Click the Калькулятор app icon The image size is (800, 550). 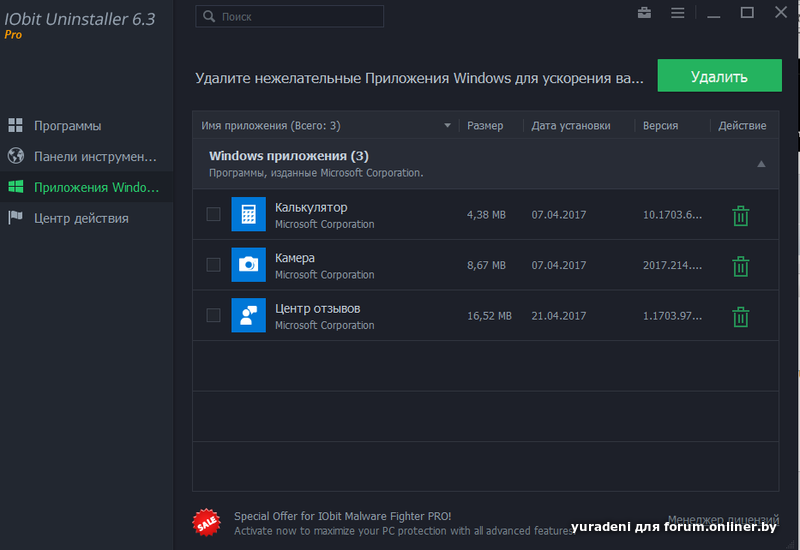coord(248,214)
